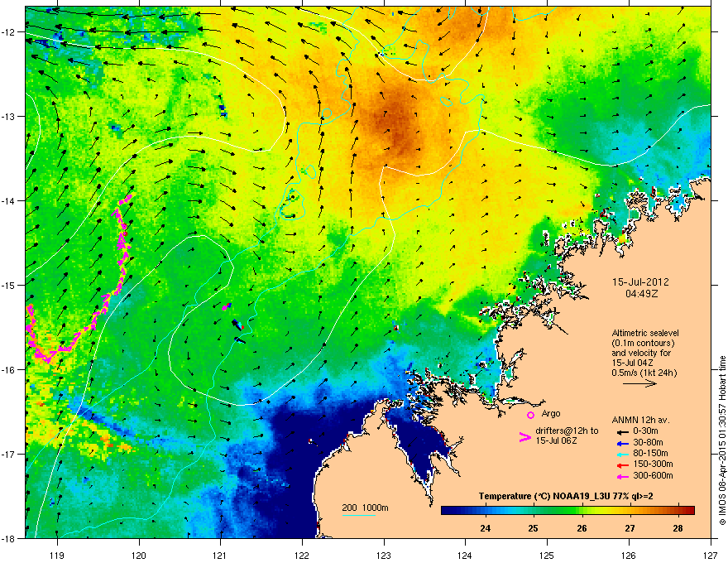The height and width of the screenshot is (563, 728).
Task: Click the 200 1000m bathymetry label
Action: click(365, 508)
